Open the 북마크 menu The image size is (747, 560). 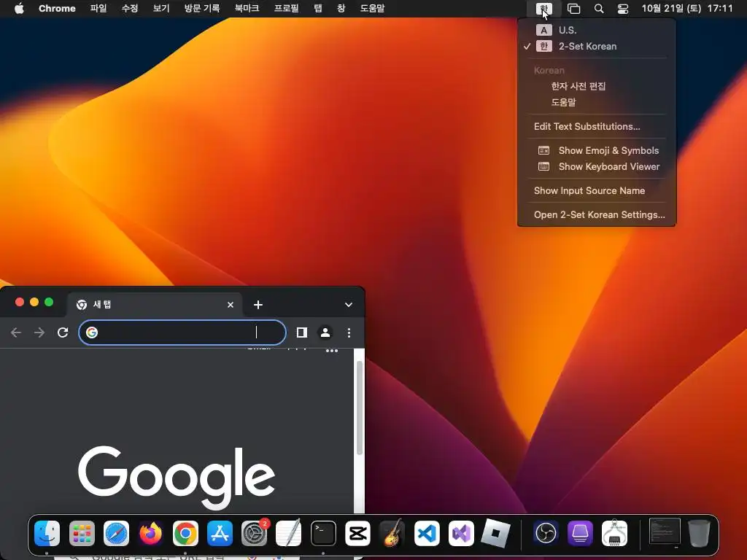247,8
